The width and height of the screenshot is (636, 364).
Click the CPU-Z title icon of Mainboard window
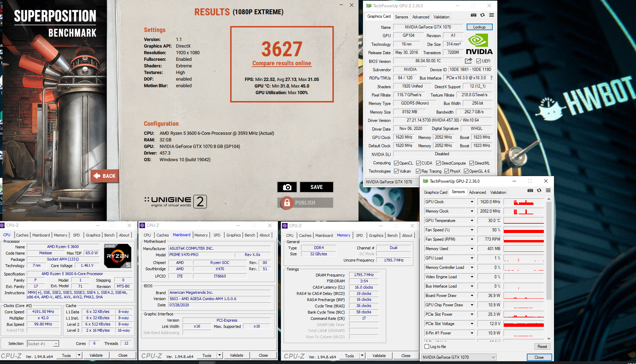click(x=142, y=225)
